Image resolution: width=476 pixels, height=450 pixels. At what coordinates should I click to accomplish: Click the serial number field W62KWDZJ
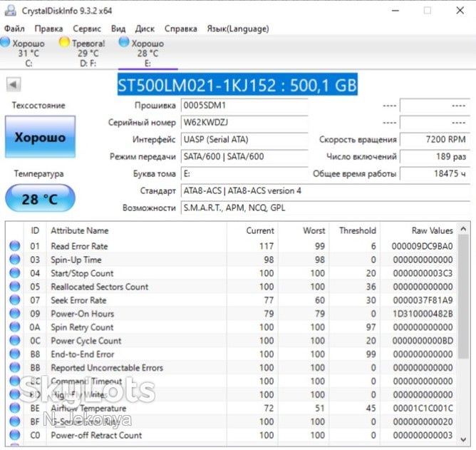[x=244, y=123]
